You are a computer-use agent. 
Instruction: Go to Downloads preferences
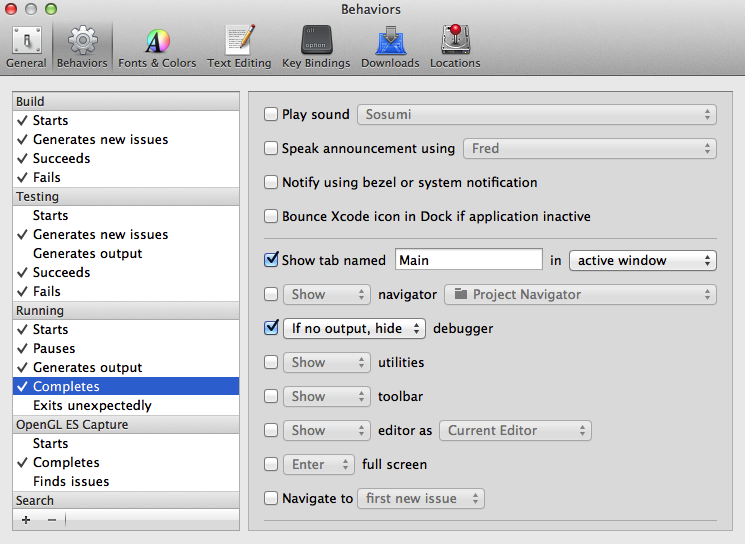pyautogui.click(x=390, y=47)
